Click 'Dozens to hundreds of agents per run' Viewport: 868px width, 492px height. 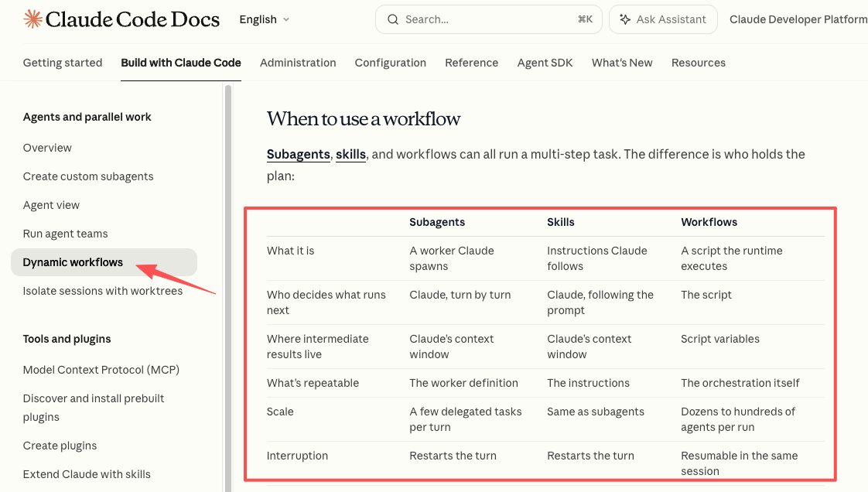738,419
